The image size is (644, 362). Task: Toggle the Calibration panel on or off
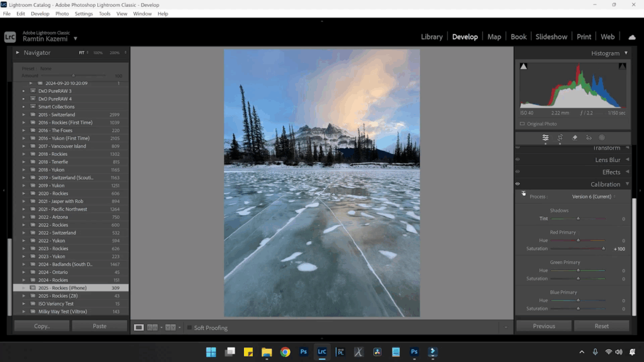click(518, 184)
